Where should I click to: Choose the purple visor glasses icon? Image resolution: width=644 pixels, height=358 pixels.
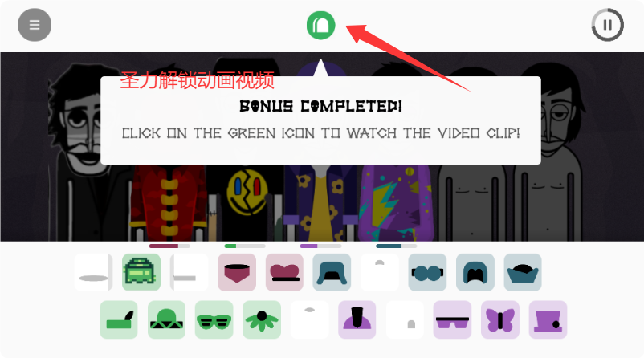click(x=452, y=319)
